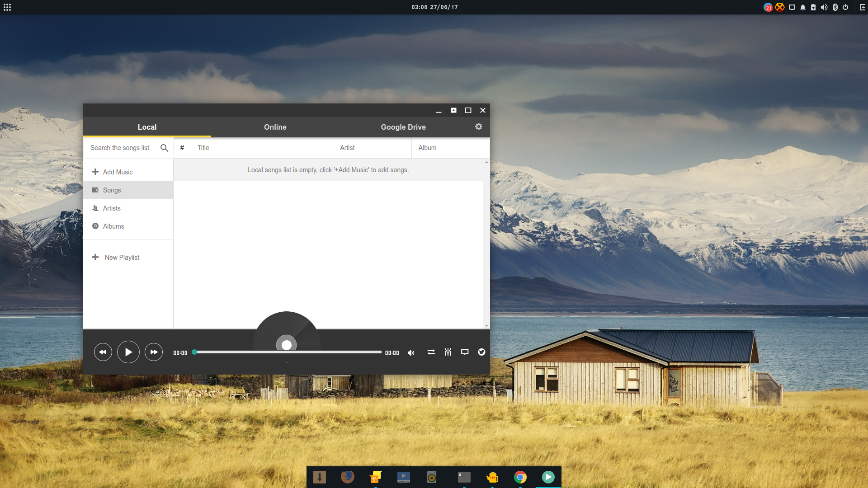Image resolution: width=868 pixels, height=488 pixels.
Task: Focus the 'Search the songs list' field
Action: point(120,148)
